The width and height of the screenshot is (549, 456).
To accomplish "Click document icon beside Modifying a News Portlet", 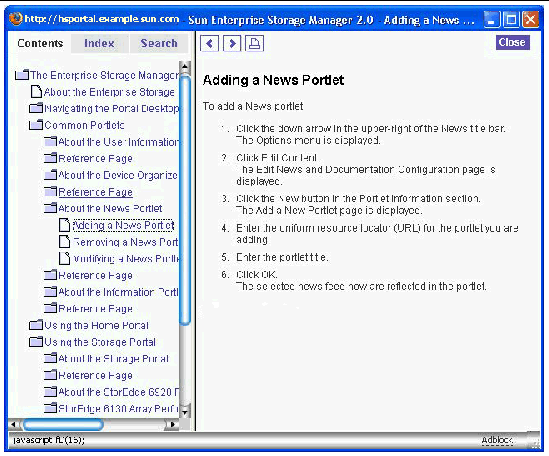I will (x=64, y=258).
